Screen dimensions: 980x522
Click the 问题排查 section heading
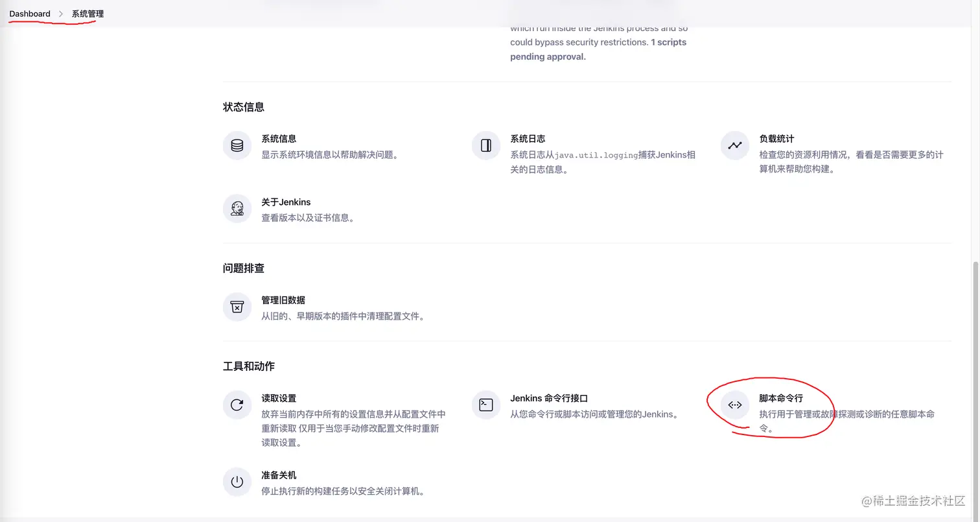[x=244, y=268]
